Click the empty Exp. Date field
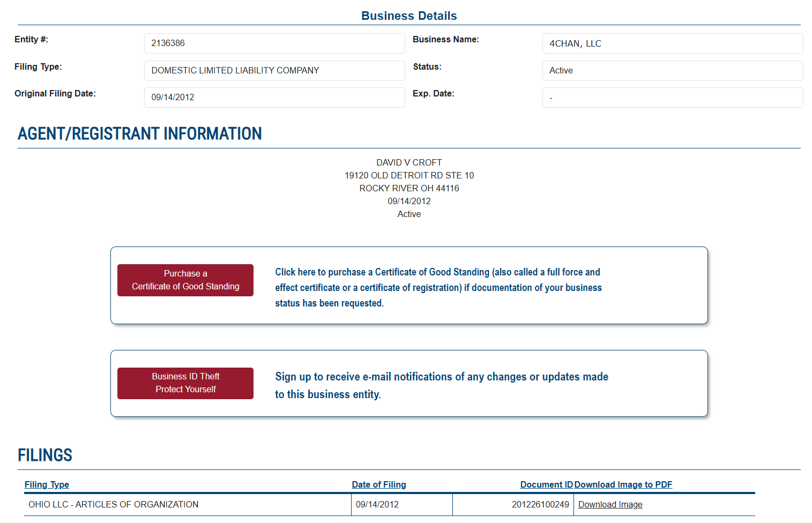This screenshot has width=812, height=523. pyautogui.click(x=672, y=98)
